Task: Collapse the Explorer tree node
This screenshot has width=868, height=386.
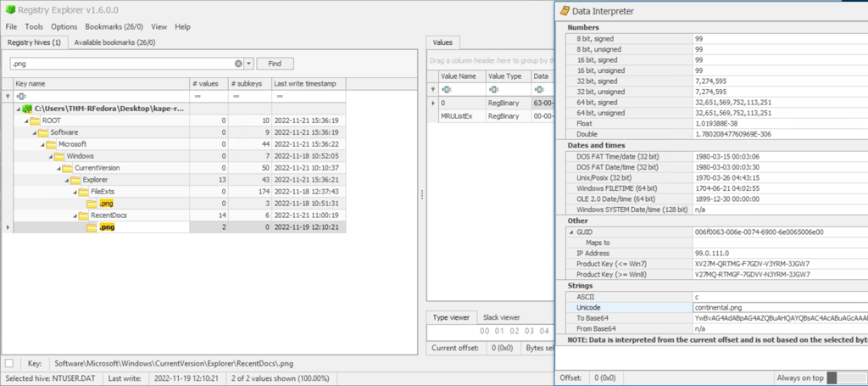Action: point(66,180)
